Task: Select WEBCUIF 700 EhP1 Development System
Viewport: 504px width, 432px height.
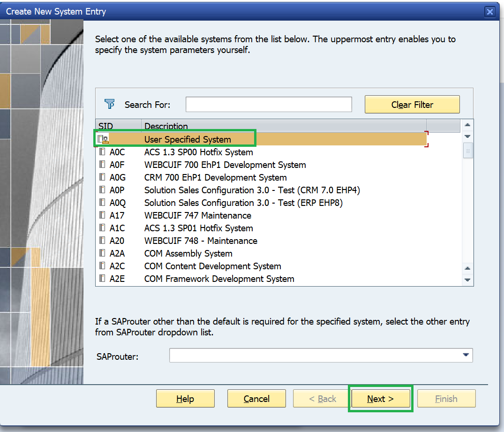Action: (225, 165)
